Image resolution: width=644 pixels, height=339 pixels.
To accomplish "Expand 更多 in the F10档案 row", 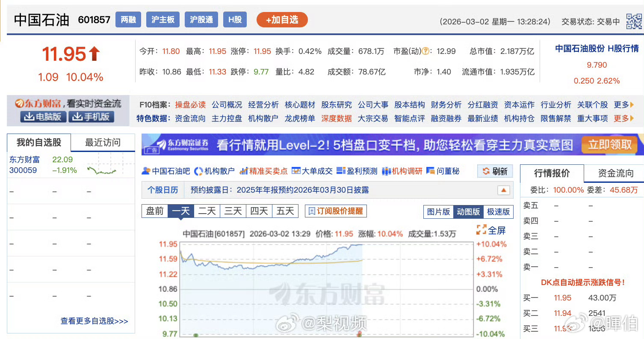I will point(624,105).
